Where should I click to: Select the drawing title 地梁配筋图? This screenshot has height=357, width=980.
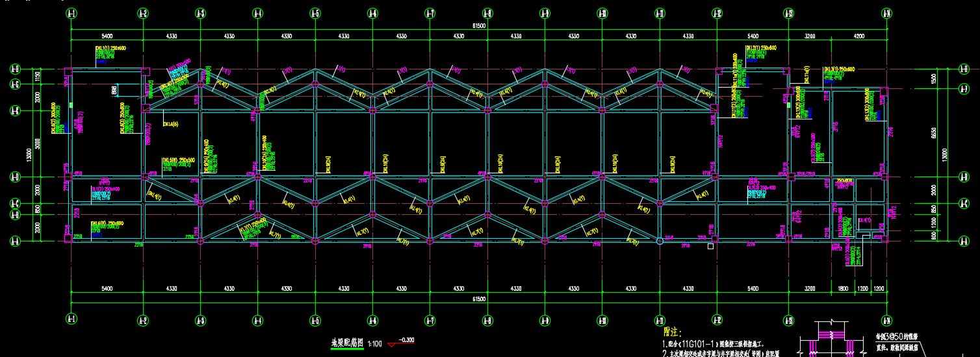point(346,342)
